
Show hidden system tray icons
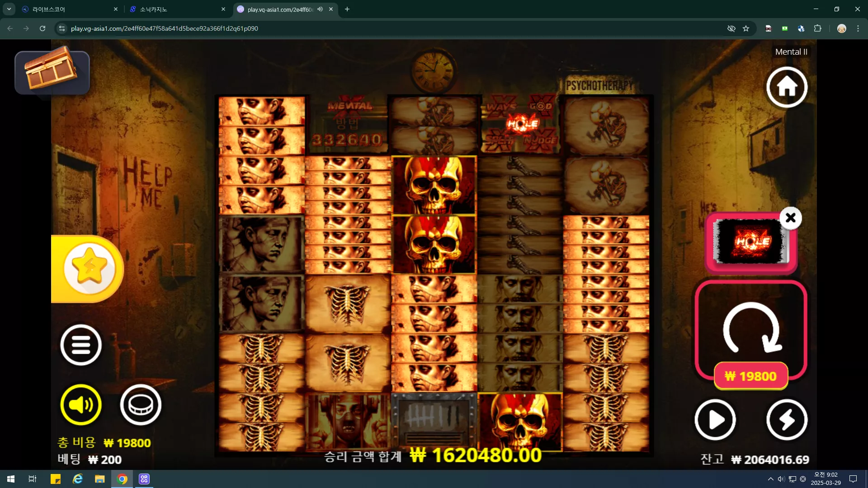pos(770,479)
